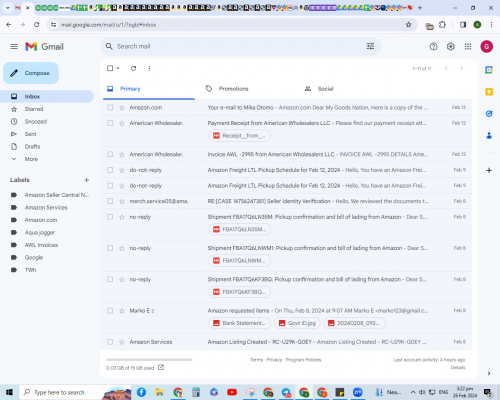
Task: Check the Marko E email checkbox
Action: tap(110, 311)
